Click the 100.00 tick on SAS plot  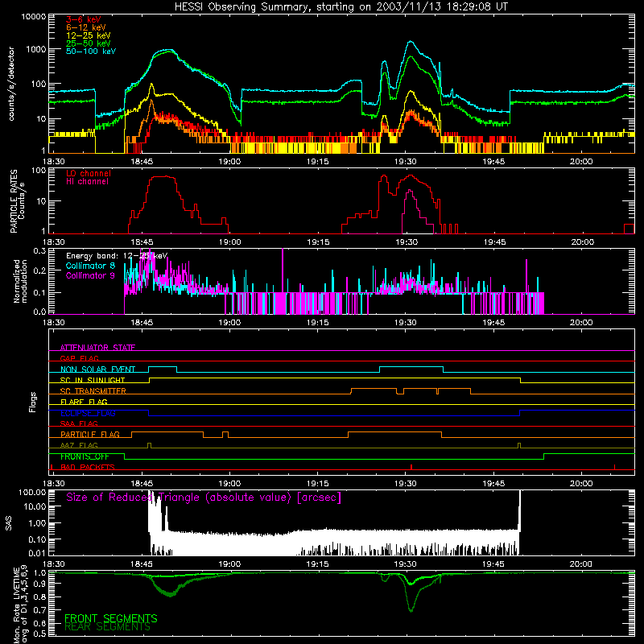pos(32,492)
